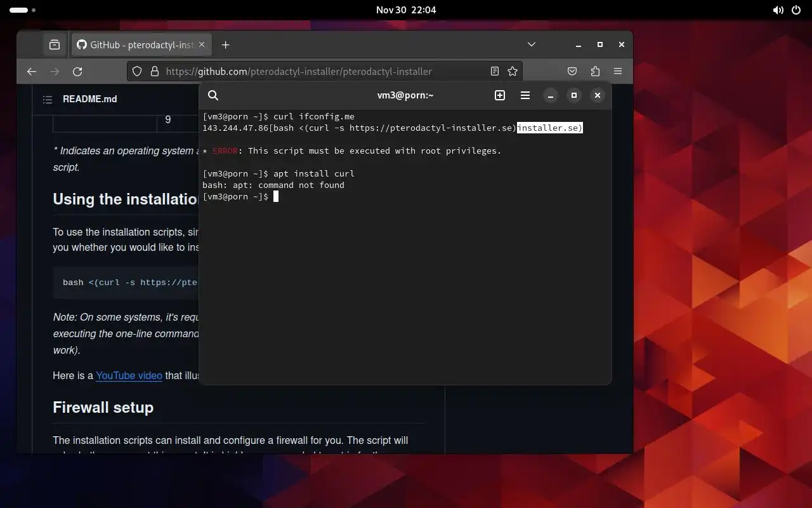Open the YouTube video link
Image resolution: width=812 pixels, height=508 pixels.
pos(129,375)
